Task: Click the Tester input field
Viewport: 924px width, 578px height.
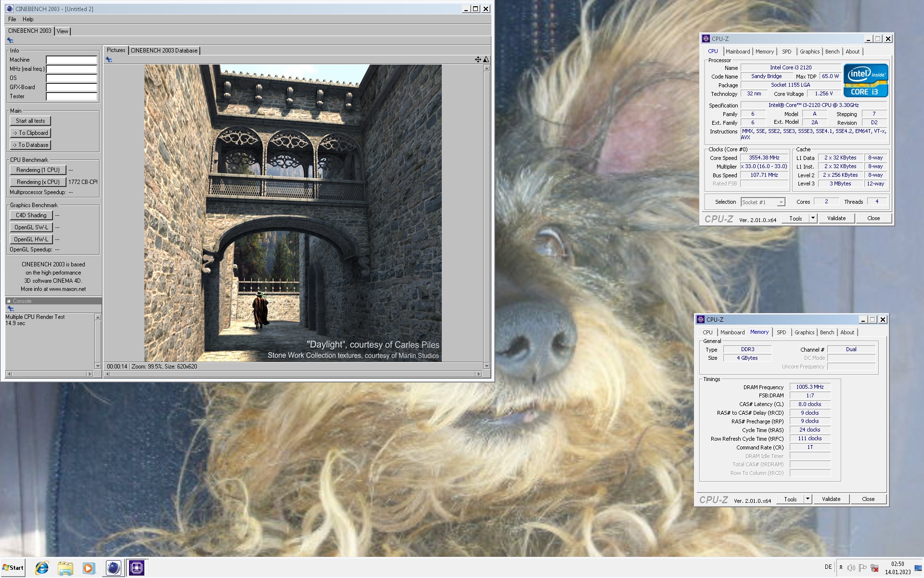Action: tap(72, 97)
